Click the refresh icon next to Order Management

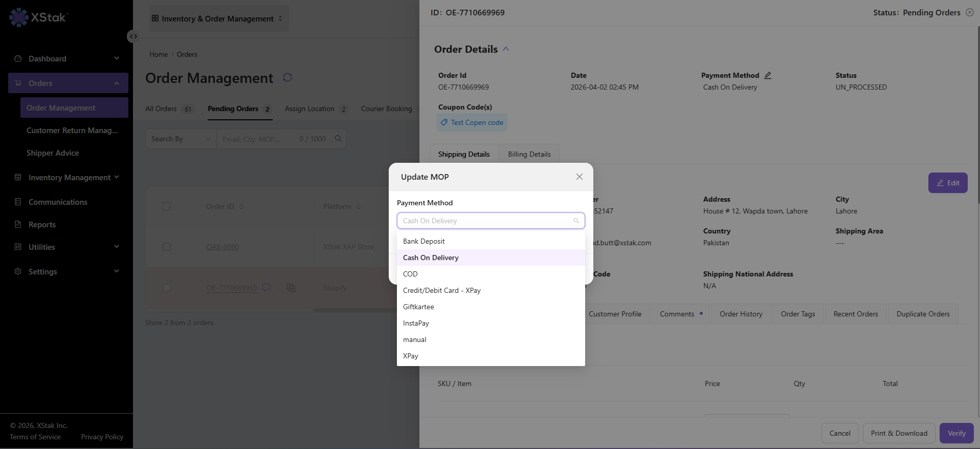point(287,77)
